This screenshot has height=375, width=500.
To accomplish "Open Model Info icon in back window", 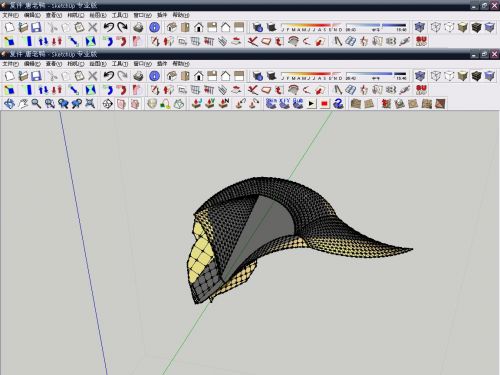I will coord(154,27).
